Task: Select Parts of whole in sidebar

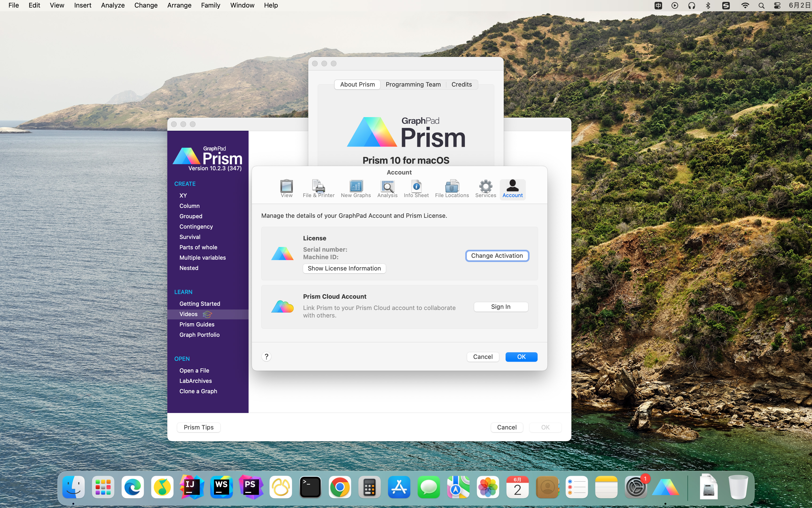Action: coord(198,247)
